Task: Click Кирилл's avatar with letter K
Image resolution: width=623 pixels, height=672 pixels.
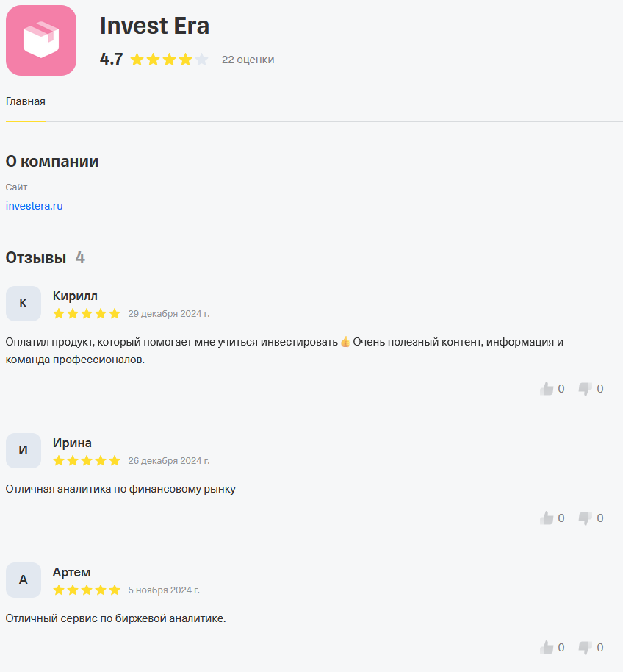Action: [24, 304]
